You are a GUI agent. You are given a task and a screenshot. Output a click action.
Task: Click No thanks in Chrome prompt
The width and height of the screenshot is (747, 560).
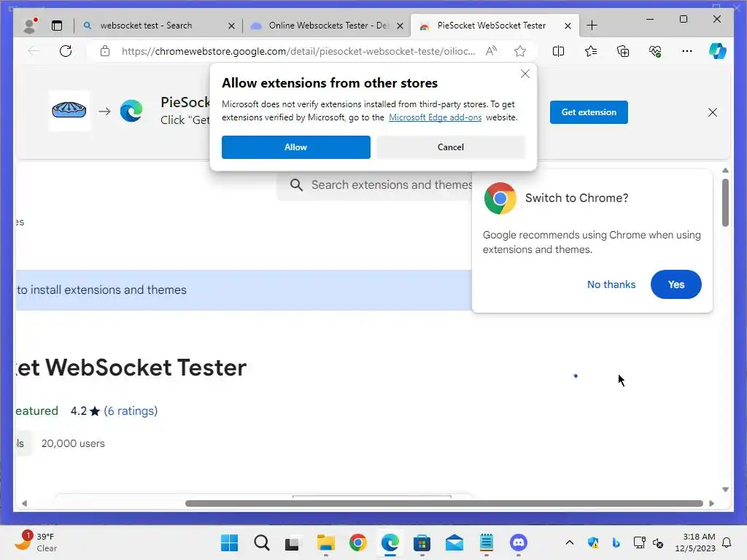point(611,284)
